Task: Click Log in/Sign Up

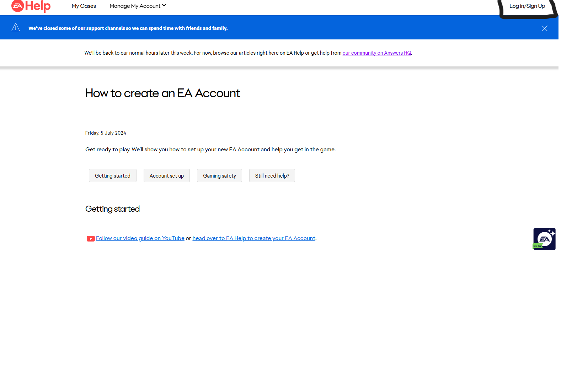Action: 527,6
